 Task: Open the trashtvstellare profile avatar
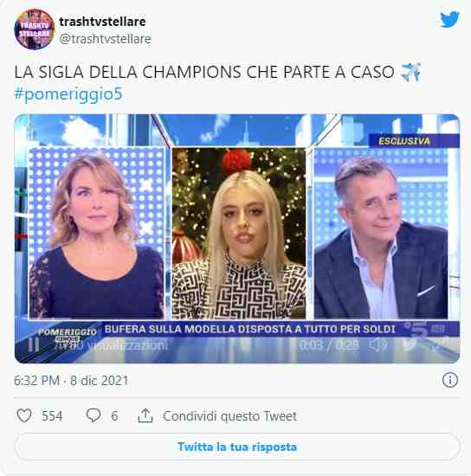point(35,29)
